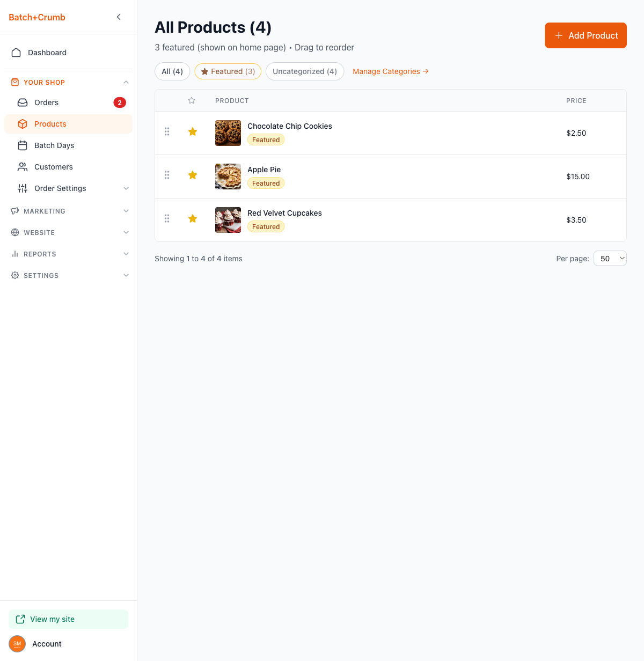
Task: Click the Website globe icon
Action: pyautogui.click(x=15, y=232)
